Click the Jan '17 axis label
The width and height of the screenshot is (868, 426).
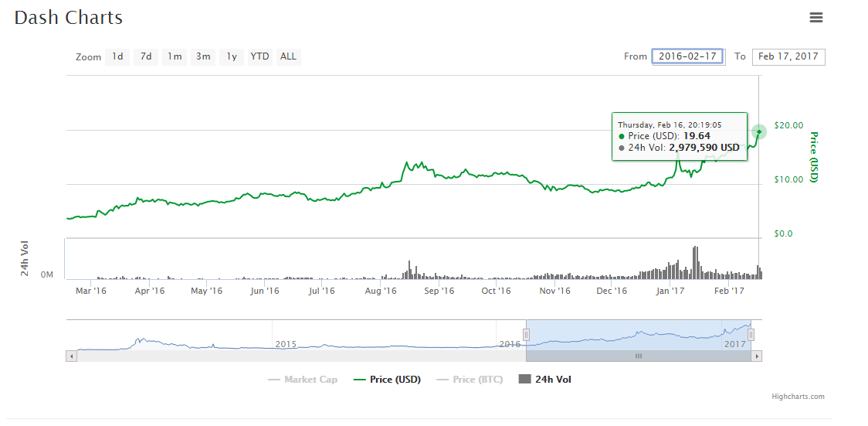(x=670, y=290)
